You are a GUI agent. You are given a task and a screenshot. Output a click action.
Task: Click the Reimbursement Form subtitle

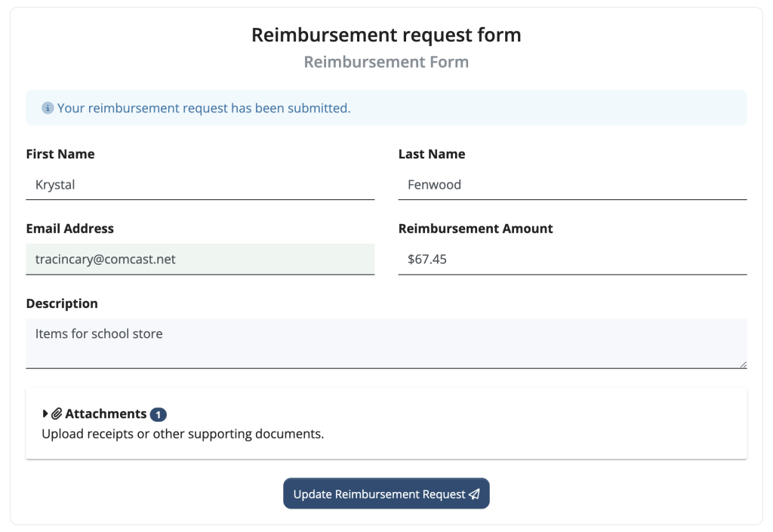[386, 62]
